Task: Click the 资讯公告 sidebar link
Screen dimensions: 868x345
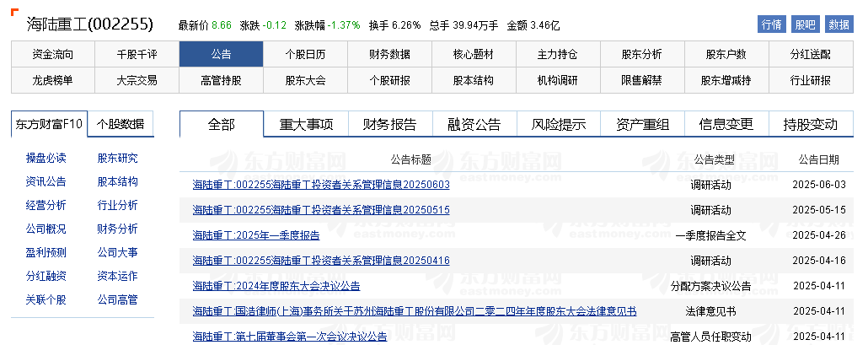Action: [x=46, y=181]
